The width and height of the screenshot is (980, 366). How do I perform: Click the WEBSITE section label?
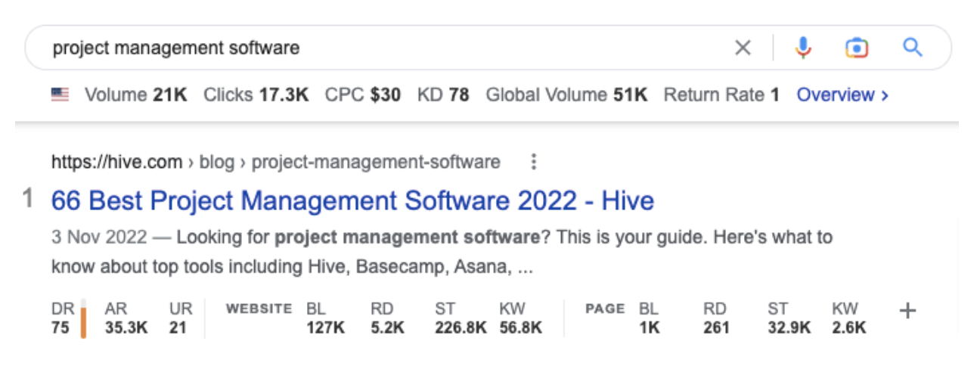pyautogui.click(x=259, y=309)
